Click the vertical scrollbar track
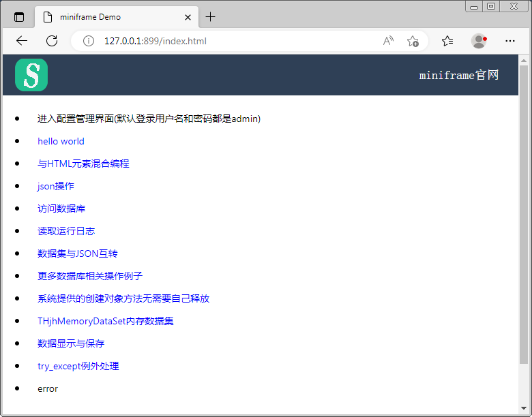532x417 pixels. (x=524, y=388)
